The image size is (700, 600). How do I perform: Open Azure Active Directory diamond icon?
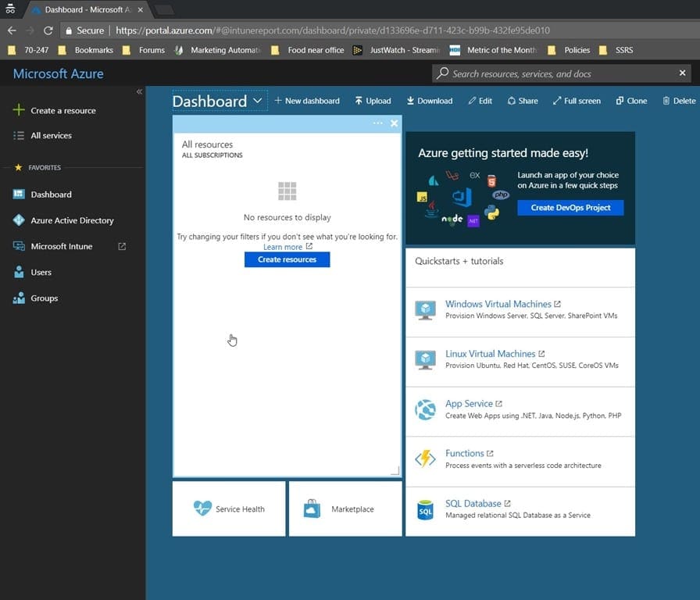19,220
